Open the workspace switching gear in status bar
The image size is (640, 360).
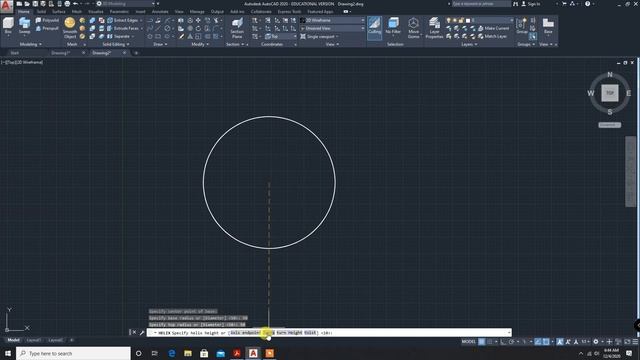coord(596,341)
